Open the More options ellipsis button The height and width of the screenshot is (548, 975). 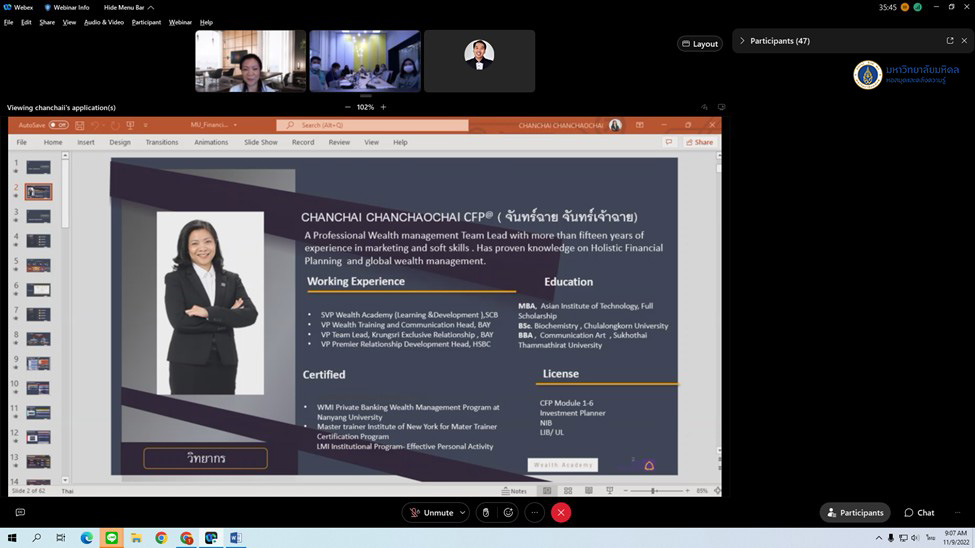pos(535,513)
